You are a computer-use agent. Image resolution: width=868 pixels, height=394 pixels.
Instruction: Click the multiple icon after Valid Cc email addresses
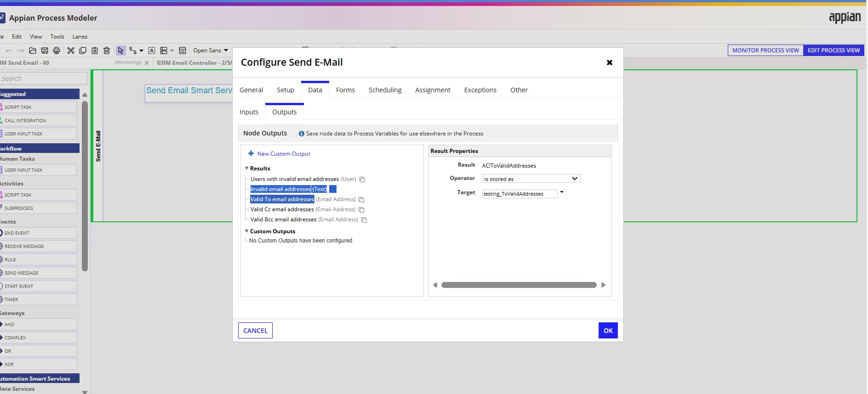pos(361,210)
